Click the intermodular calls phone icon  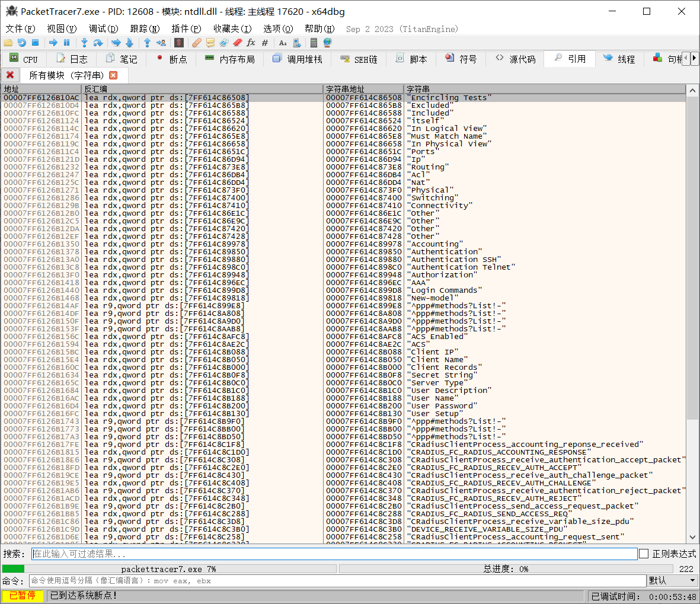click(296, 43)
